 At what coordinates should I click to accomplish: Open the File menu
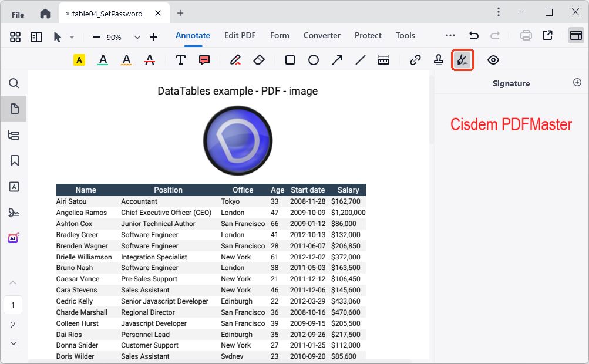18,14
